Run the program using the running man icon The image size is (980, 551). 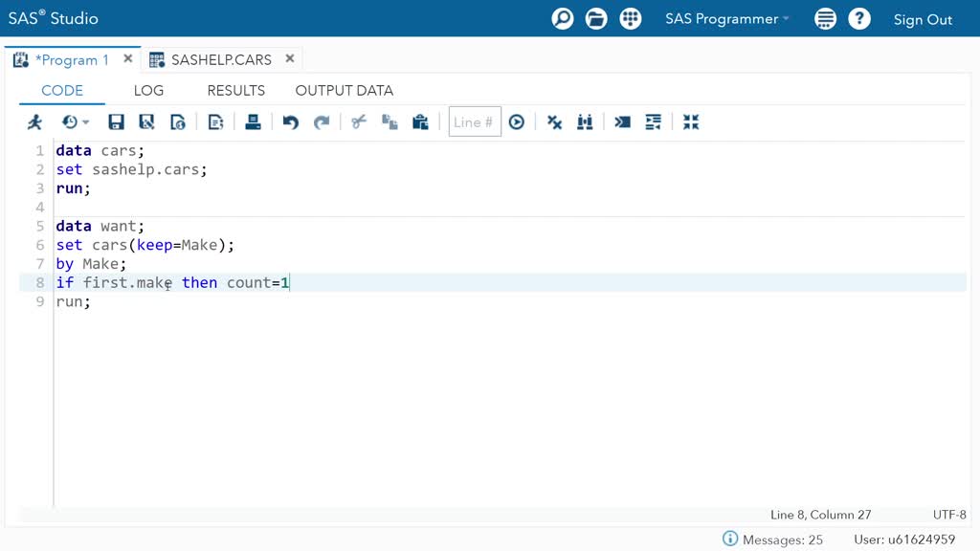click(x=33, y=121)
